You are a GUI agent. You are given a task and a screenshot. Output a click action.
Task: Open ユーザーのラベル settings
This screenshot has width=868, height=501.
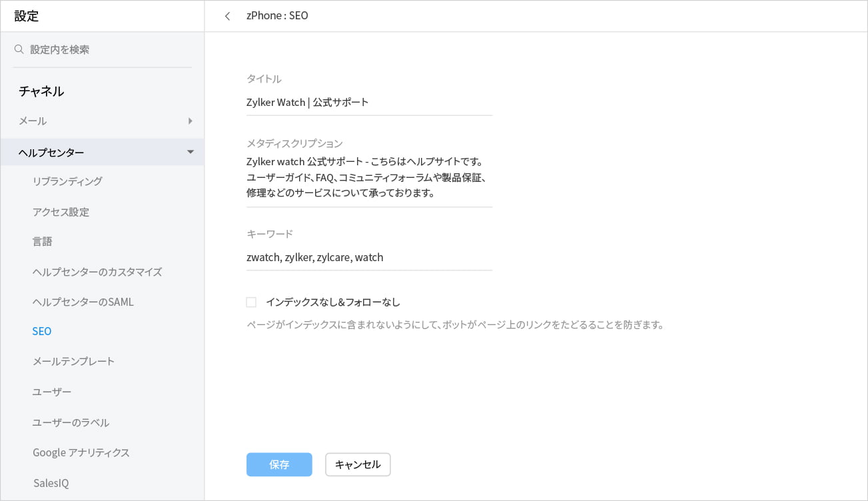coord(71,422)
